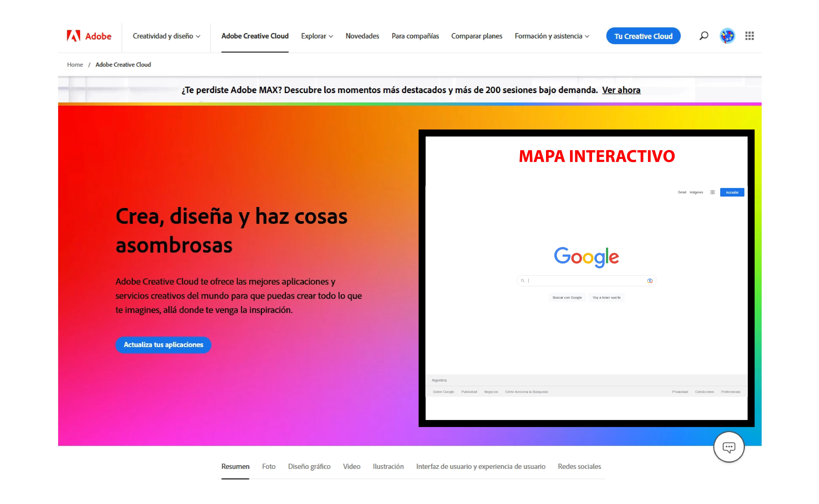Go to Comparar planes
819x504 pixels.
click(476, 36)
